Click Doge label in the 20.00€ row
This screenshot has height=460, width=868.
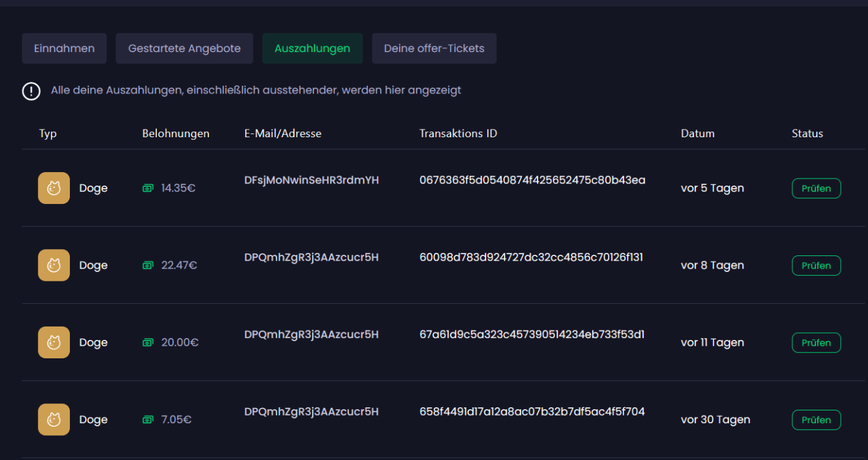93,343
